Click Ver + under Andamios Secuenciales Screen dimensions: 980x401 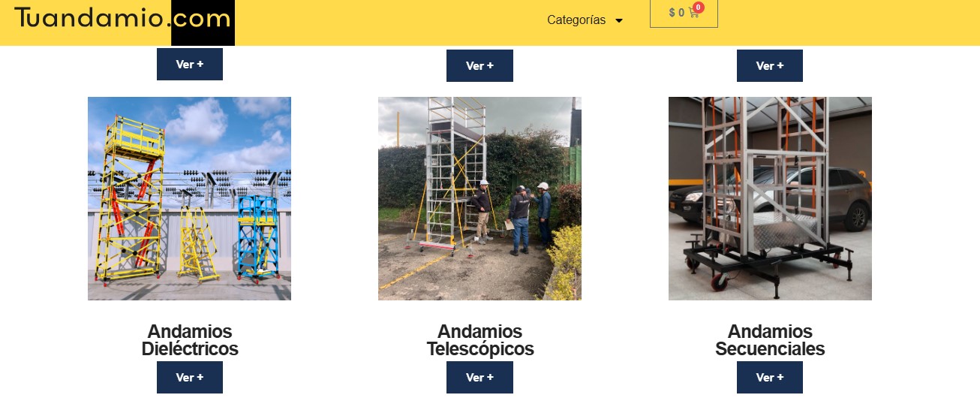770,377
